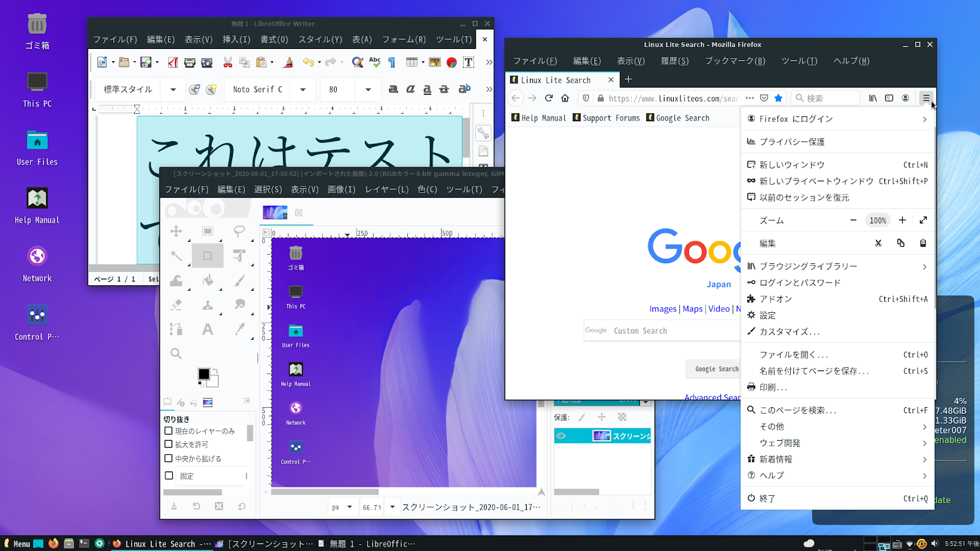980x551 pixels.
Task: Switch to Linux Lite Search tab
Action: (x=562, y=80)
